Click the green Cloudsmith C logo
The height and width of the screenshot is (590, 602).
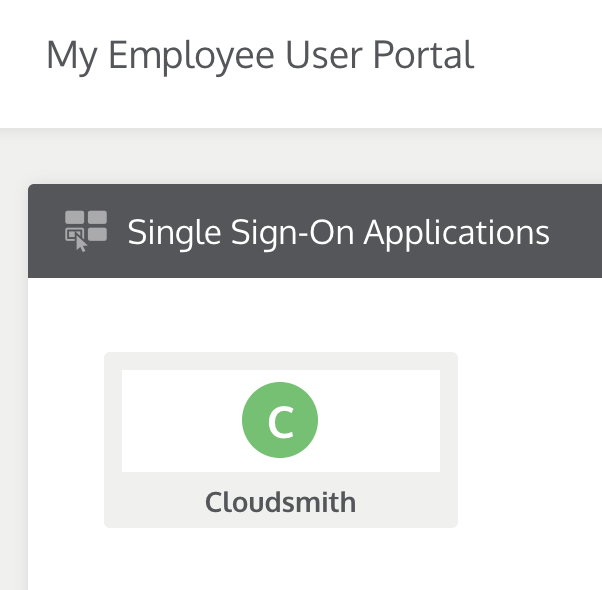[x=280, y=420]
